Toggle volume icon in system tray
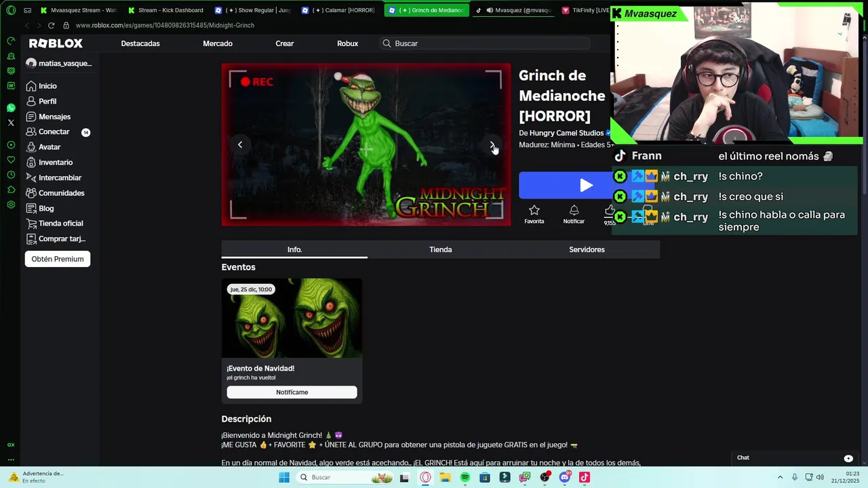This screenshot has width=868, height=488. [821, 477]
